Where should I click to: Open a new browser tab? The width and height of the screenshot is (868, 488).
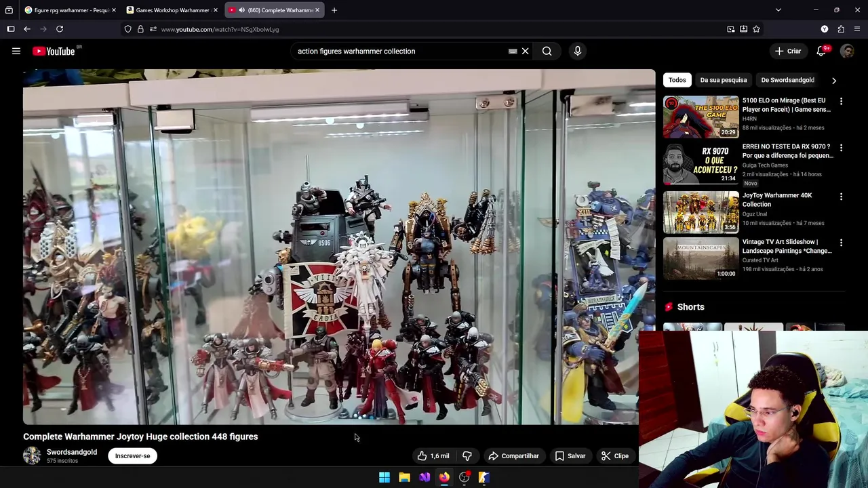pyautogui.click(x=334, y=10)
